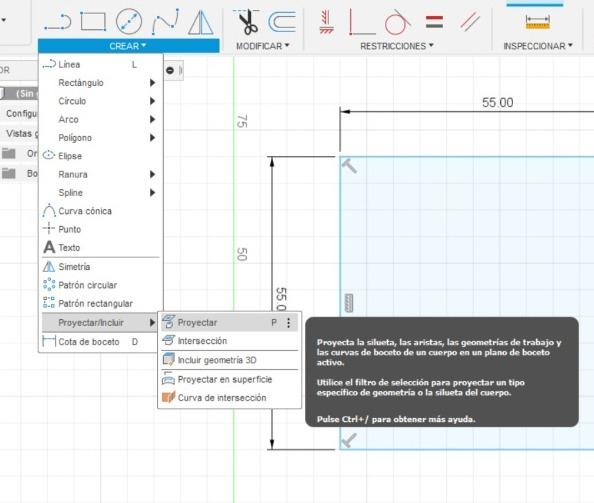Viewport: 594px width, 503px height.
Task: Select Intersección in the submenu
Action: (x=230, y=341)
